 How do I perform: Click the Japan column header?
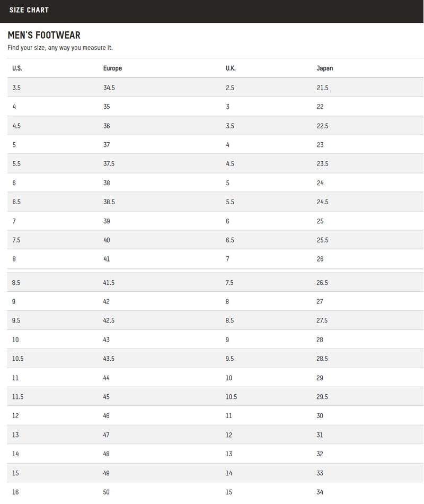325,68
